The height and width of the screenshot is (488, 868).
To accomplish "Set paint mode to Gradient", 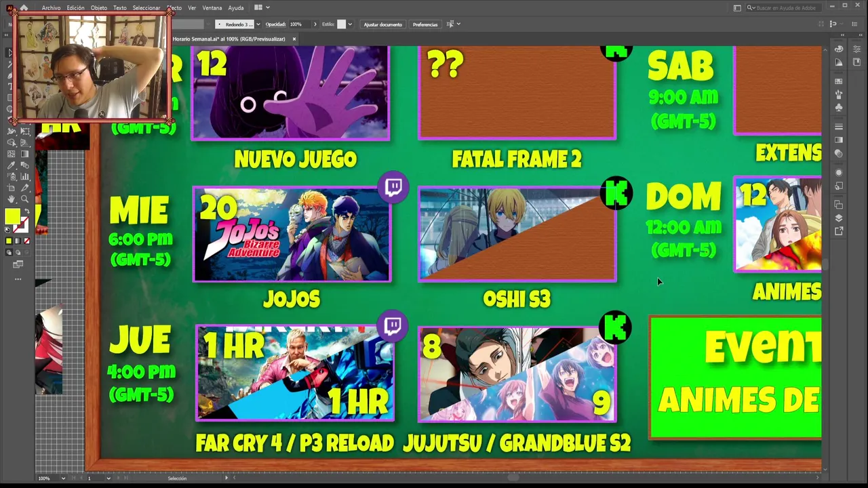I will tap(18, 241).
